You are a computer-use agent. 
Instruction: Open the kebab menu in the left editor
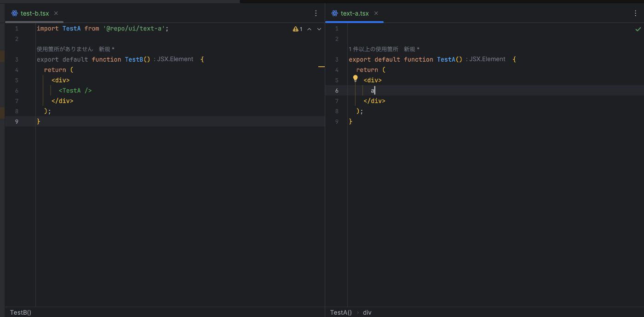[x=316, y=13]
